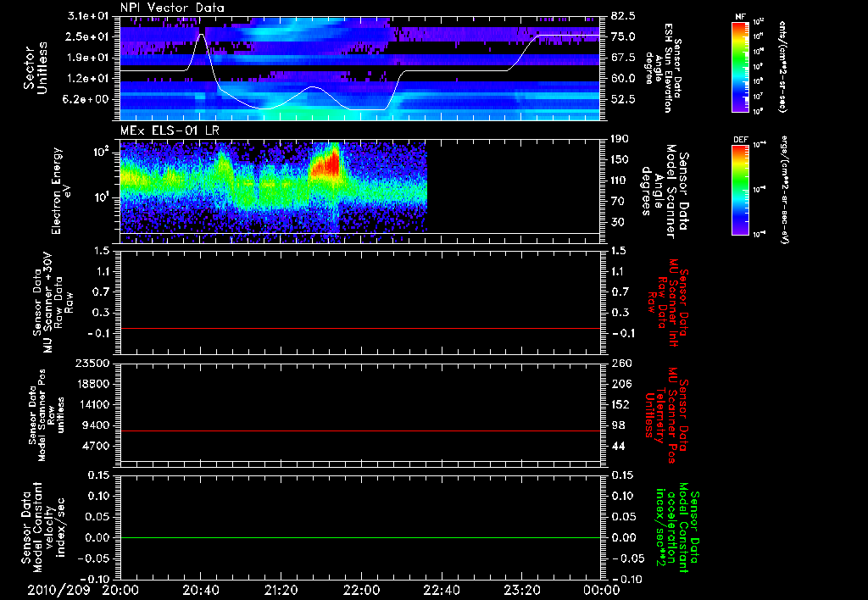Click the green line in velocity panel
868x600 pixels.
coord(359,537)
